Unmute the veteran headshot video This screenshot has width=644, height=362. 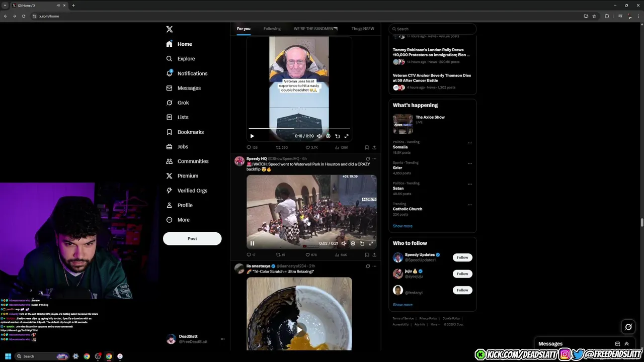click(x=319, y=136)
